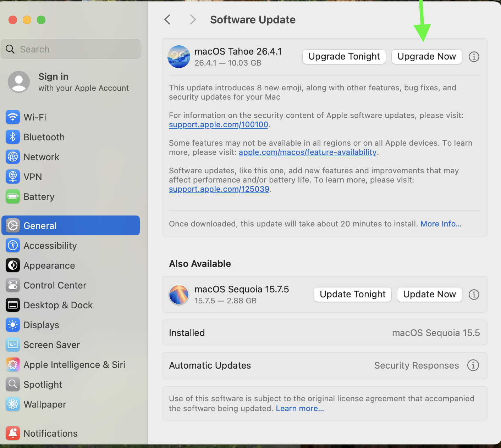Screen dimensions: 501x448
Task: Open the Accessibility pane
Action: pyautogui.click(x=71, y=245)
